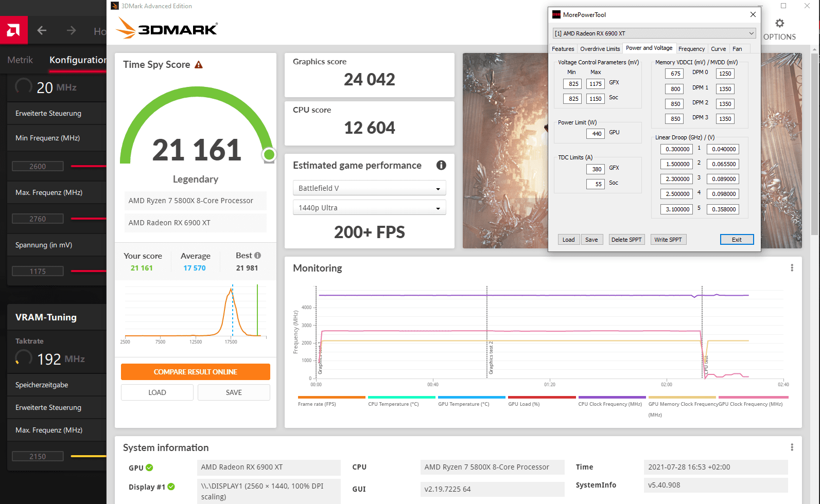The image size is (820, 504).
Task: Click the SAVE button in 3DMark
Action: point(234,392)
